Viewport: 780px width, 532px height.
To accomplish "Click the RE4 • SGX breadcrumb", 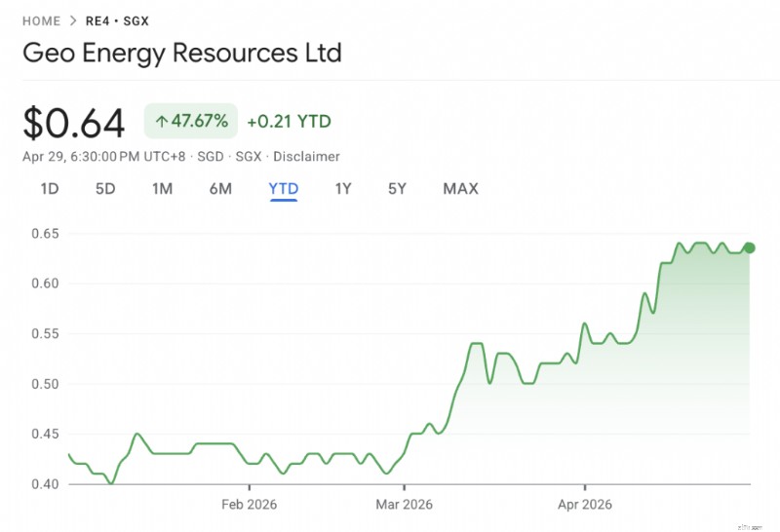I will click(117, 20).
